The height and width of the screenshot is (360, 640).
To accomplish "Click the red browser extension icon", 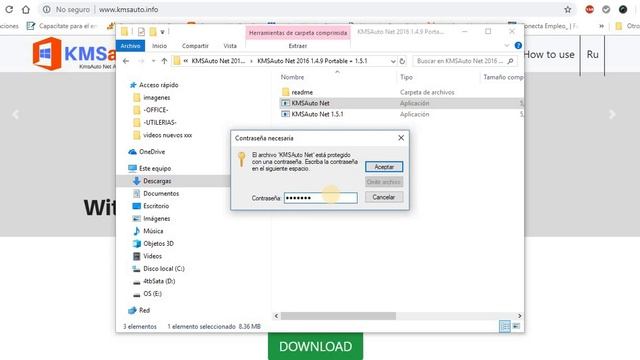I will pyautogui.click(x=589, y=9).
